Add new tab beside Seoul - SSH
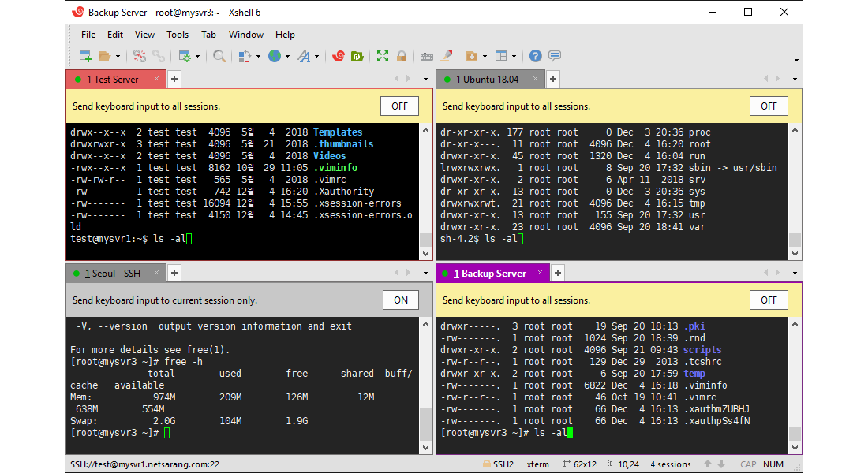Image resolution: width=868 pixels, height=473 pixels. [x=174, y=273]
